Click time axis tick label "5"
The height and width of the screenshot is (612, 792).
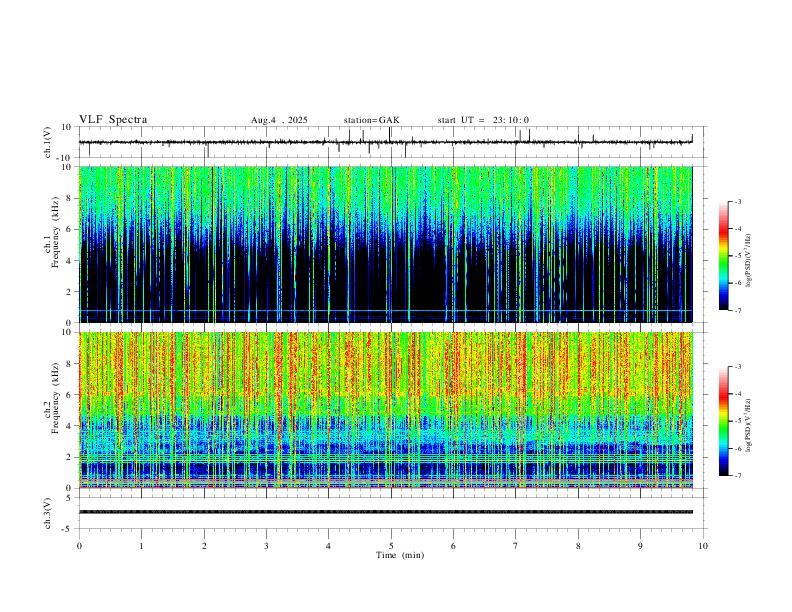(391, 546)
